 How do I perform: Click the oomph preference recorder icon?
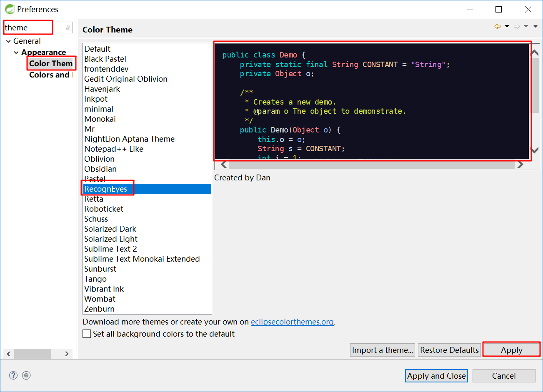point(27,375)
